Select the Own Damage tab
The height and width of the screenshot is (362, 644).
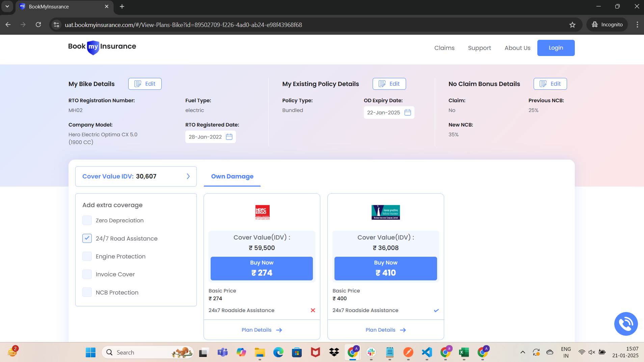tap(232, 176)
